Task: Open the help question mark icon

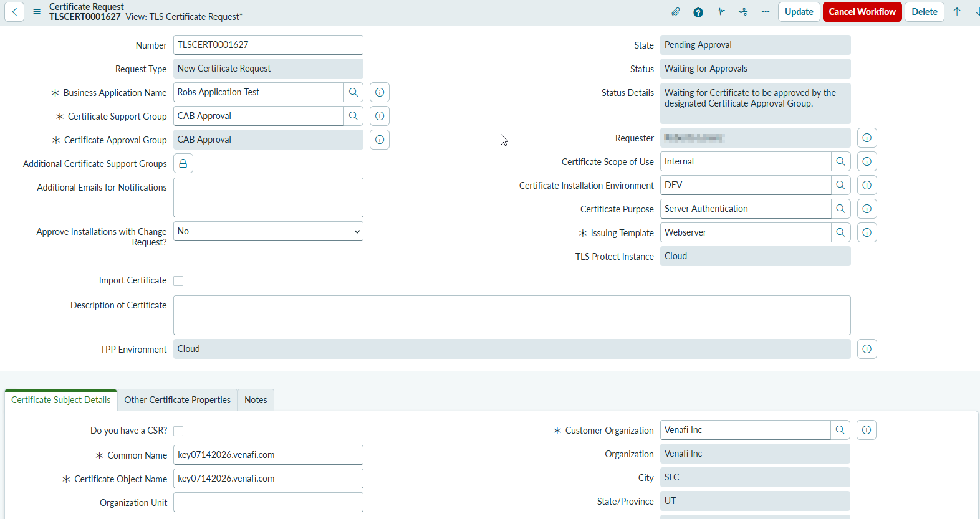Action: pos(698,12)
